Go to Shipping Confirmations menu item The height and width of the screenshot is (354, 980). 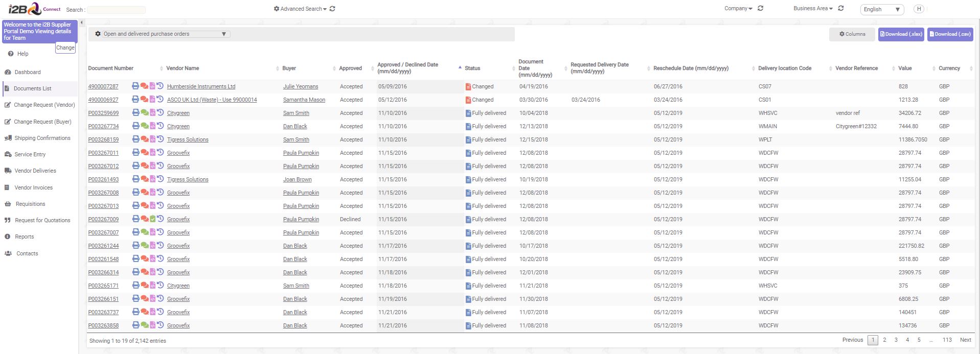tap(42, 138)
